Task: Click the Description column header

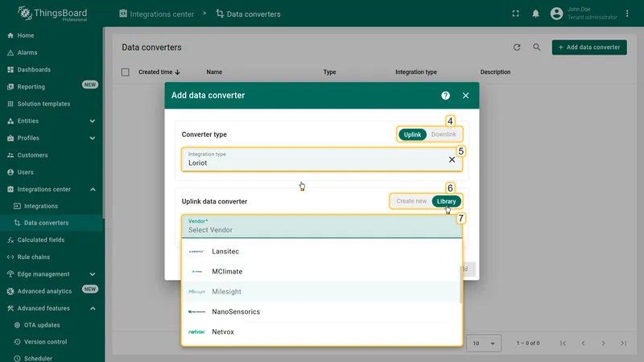Action: [495, 72]
